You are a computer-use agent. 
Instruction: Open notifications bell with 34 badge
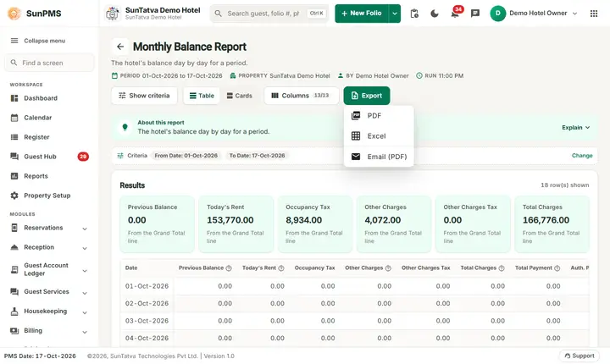click(455, 14)
